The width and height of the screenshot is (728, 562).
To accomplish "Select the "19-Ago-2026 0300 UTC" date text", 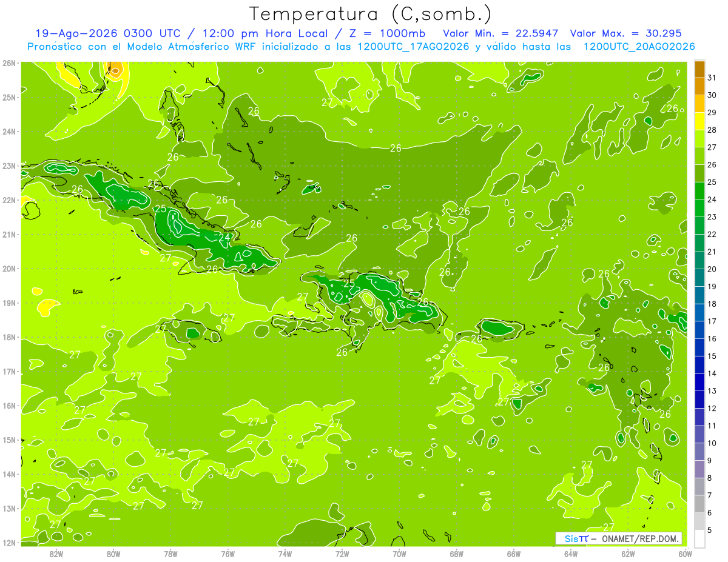I will click(109, 33).
